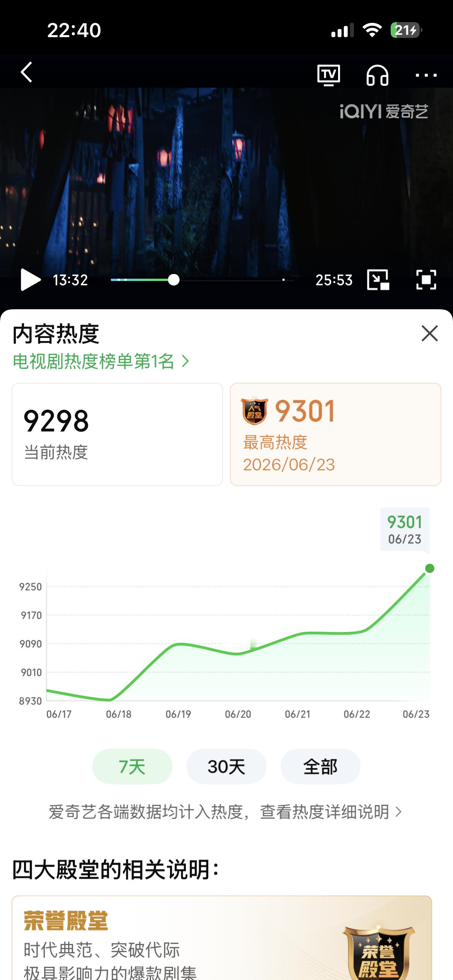Image resolution: width=453 pixels, height=980 pixels.
Task: Tap the 06/19 axis date label
Action: point(178,714)
